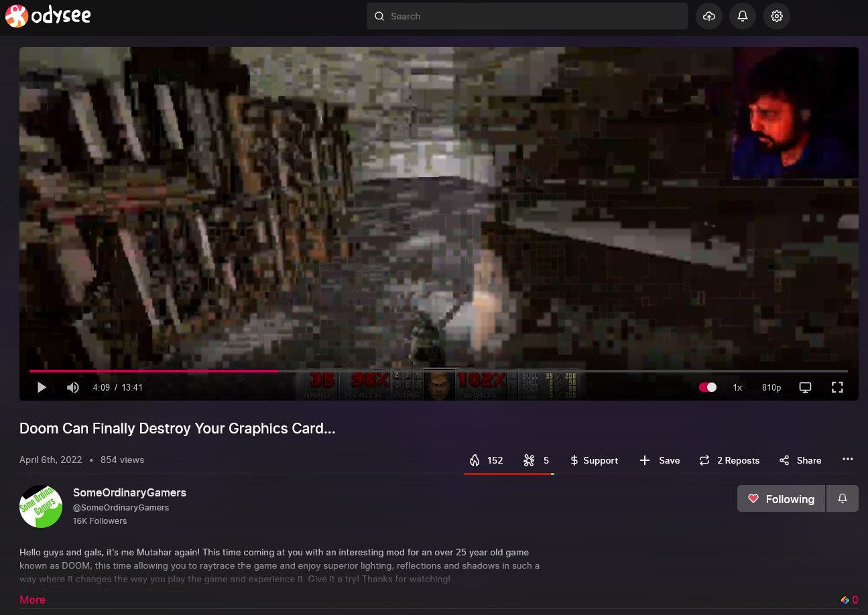Click the 2 Reposts button
This screenshot has width=868, height=615.
pos(729,460)
